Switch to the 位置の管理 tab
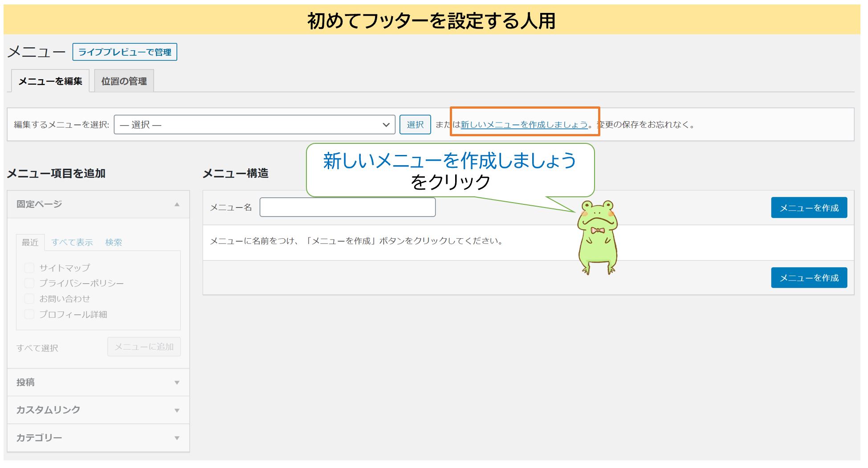This screenshot has width=868, height=468. 123,81
